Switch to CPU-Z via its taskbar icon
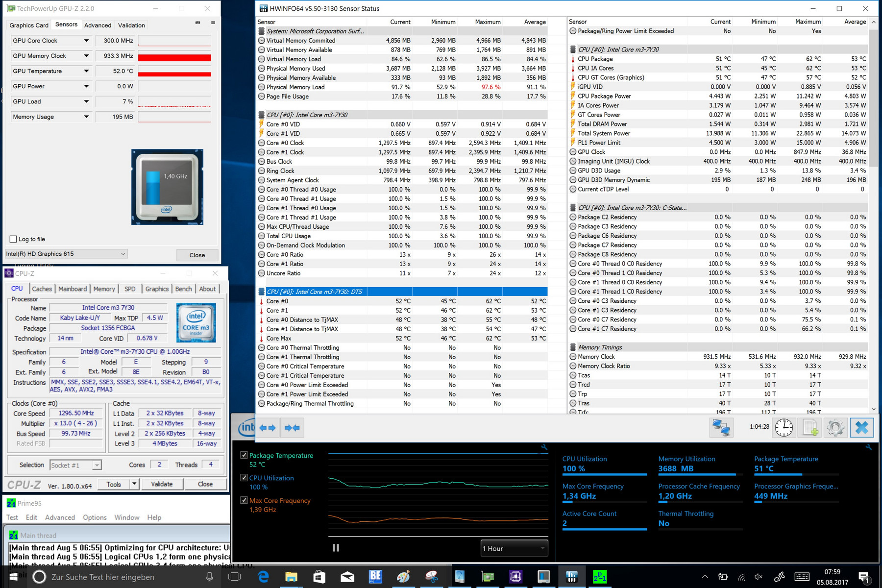This screenshot has width=882, height=588. pyautogui.click(x=515, y=577)
